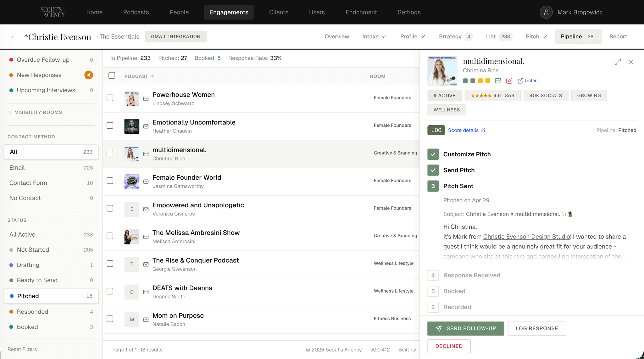Click the email icon on Powerhouse Women row
This screenshot has width=644, height=359.
coord(146,99)
